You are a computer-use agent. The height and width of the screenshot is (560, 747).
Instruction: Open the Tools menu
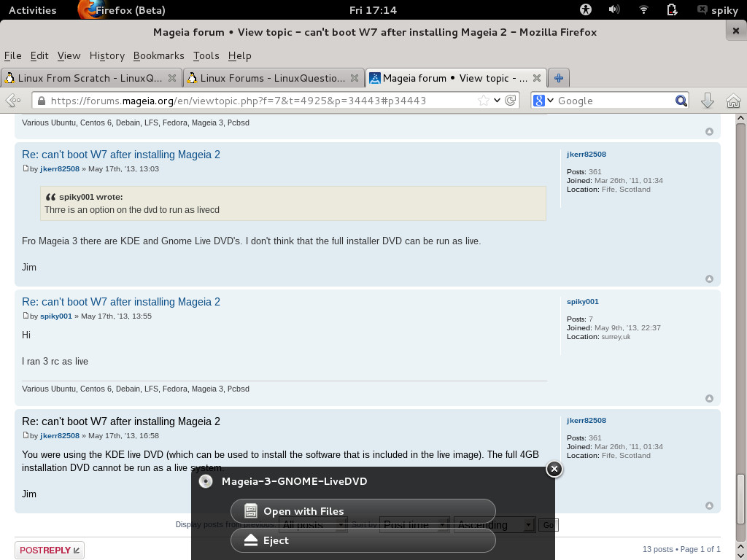click(x=206, y=55)
